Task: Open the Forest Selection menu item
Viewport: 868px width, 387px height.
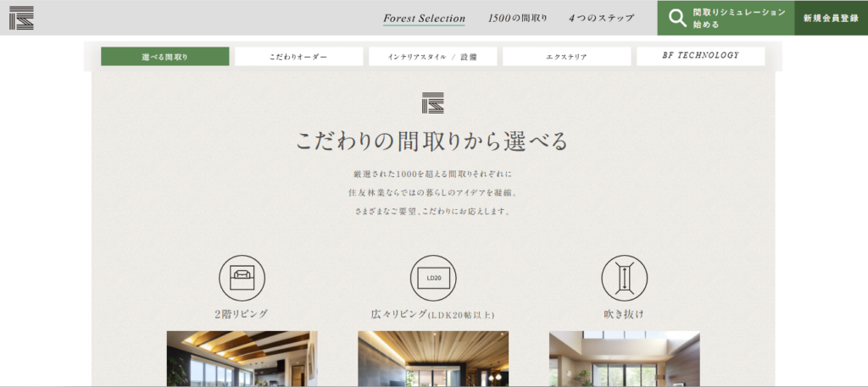Action: pos(424,18)
